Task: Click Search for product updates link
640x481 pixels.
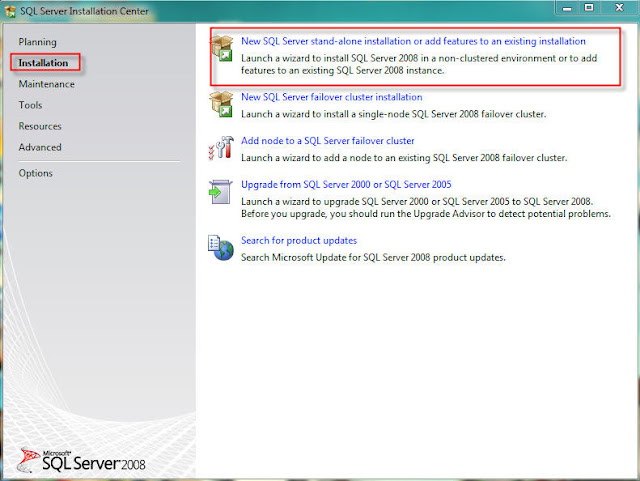Action: (299, 240)
